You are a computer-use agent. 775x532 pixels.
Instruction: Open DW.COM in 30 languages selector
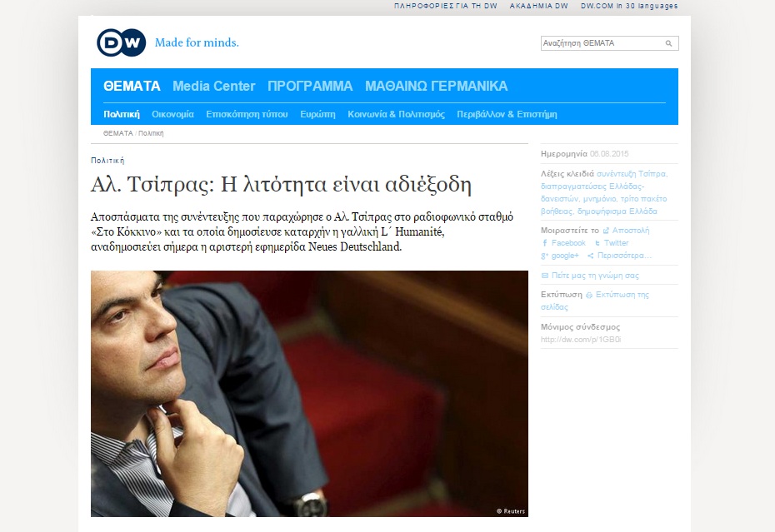[629, 6]
